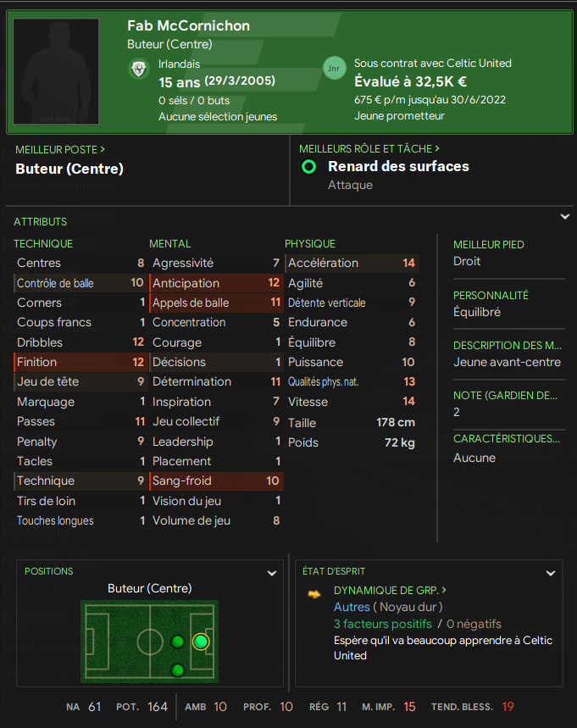Open Meilleurs rôle et tâche link
577x728 pixels.
coord(369,148)
